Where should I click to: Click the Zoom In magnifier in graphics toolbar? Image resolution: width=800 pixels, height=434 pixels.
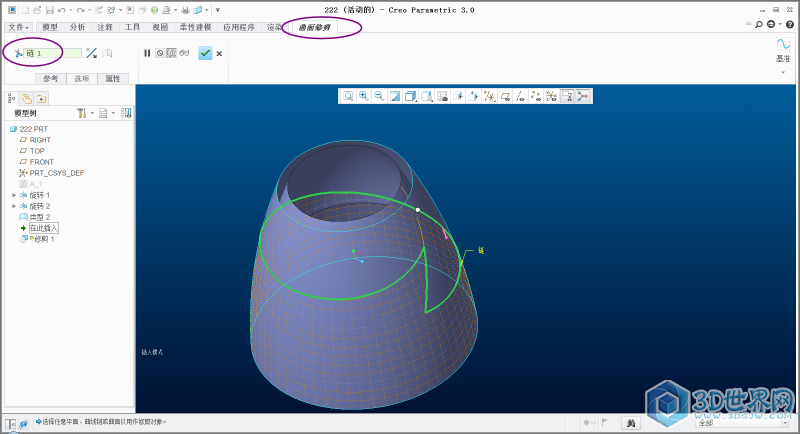coord(364,96)
